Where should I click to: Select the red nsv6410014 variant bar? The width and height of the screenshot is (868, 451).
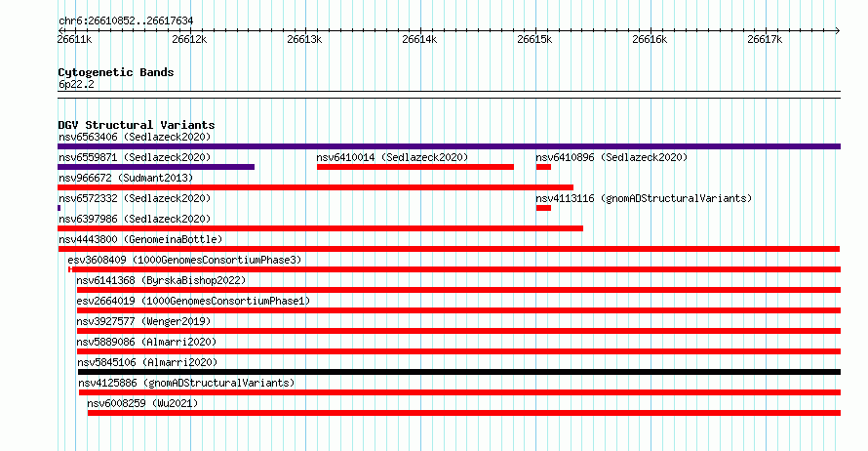click(x=415, y=167)
